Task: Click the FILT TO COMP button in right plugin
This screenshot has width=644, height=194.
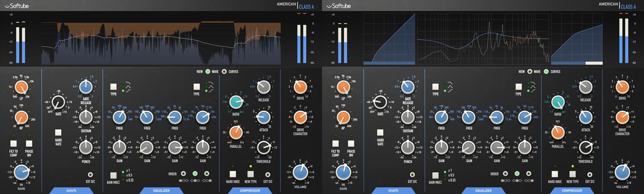Action: tap(336, 144)
